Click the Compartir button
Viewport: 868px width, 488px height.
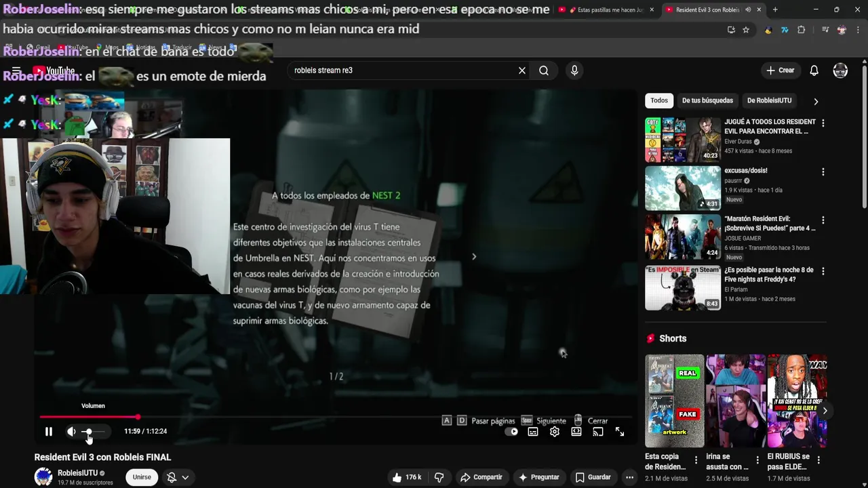[481, 477]
